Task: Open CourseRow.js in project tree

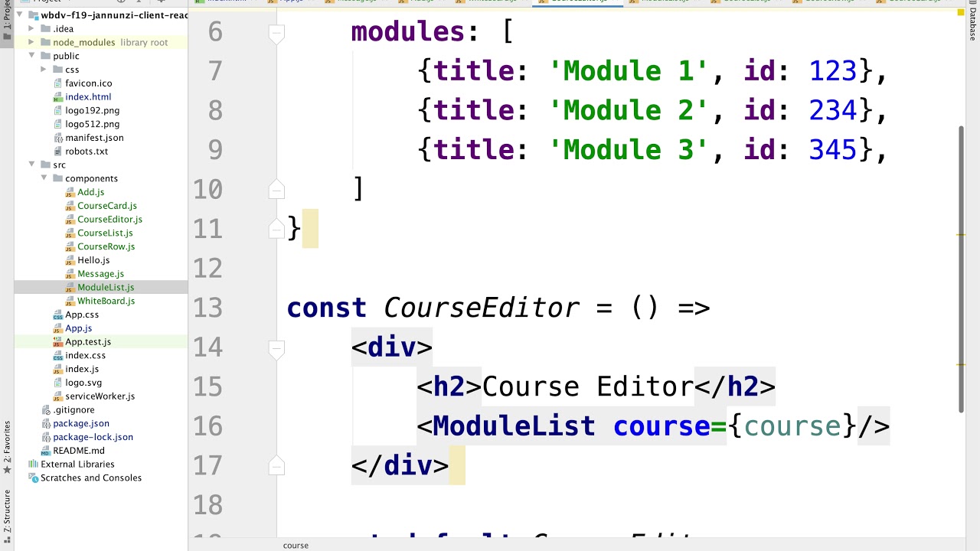Action: (x=106, y=246)
